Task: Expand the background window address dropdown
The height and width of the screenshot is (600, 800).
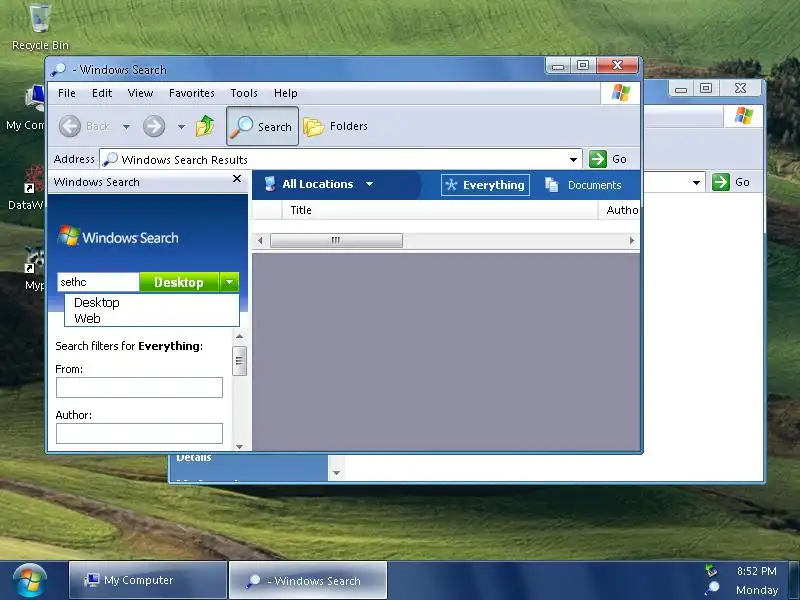Action: (x=696, y=183)
